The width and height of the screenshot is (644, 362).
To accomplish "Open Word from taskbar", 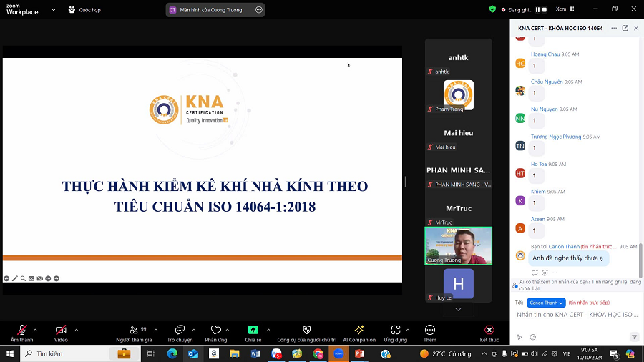I will point(255,353).
